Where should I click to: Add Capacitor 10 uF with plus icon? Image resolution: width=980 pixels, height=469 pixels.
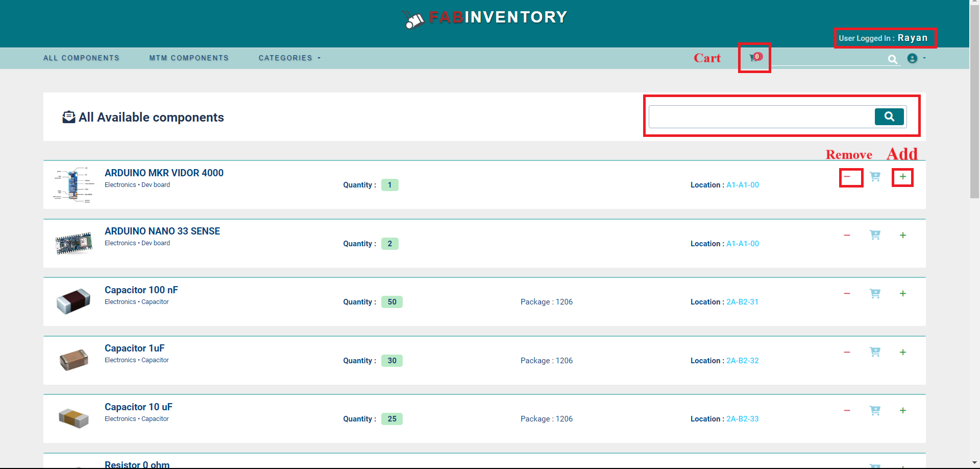pyautogui.click(x=902, y=411)
